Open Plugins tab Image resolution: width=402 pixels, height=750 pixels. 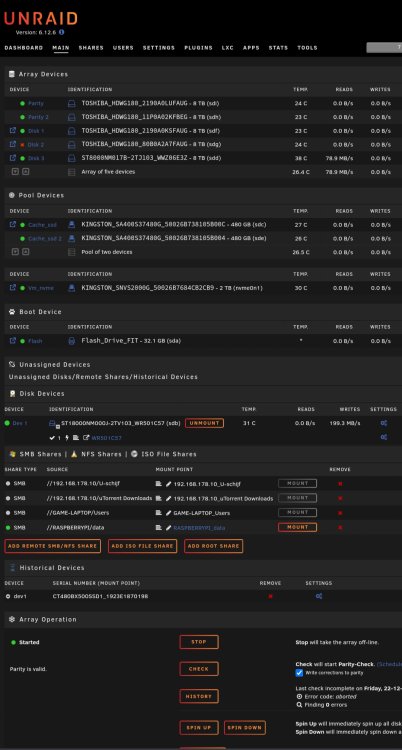coord(198,48)
